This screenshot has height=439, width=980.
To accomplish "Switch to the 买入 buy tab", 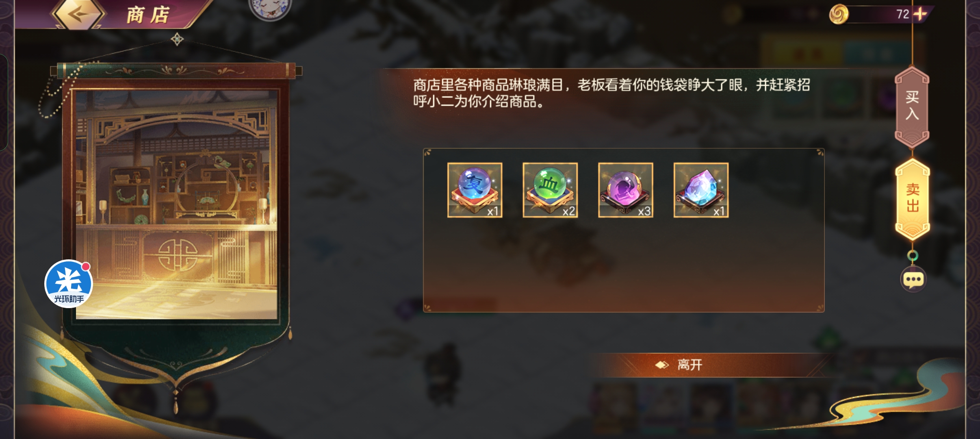I will pyautogui.click(x=912, y=106).
